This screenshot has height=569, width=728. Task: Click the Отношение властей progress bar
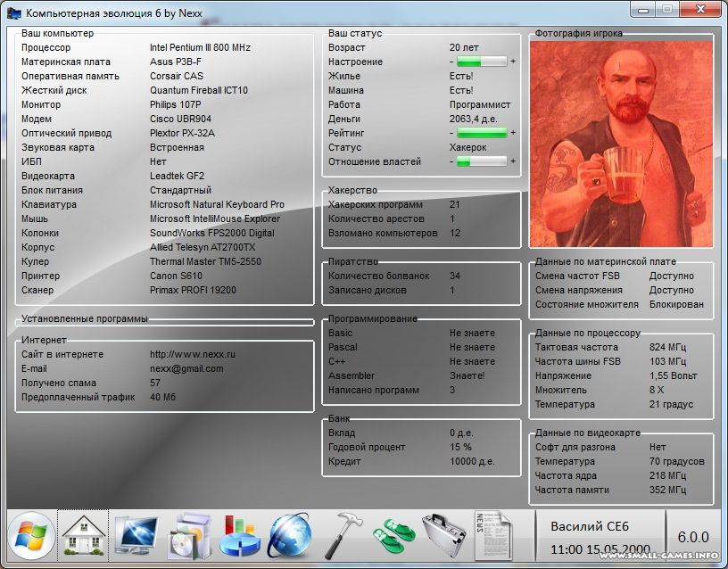482,161
